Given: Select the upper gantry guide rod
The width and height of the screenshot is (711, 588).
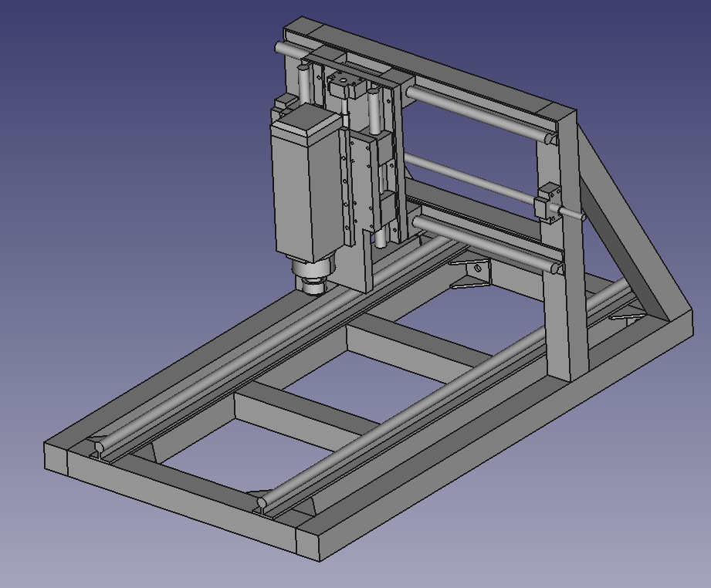Looking at the screenshot, I should click(482, 116).
